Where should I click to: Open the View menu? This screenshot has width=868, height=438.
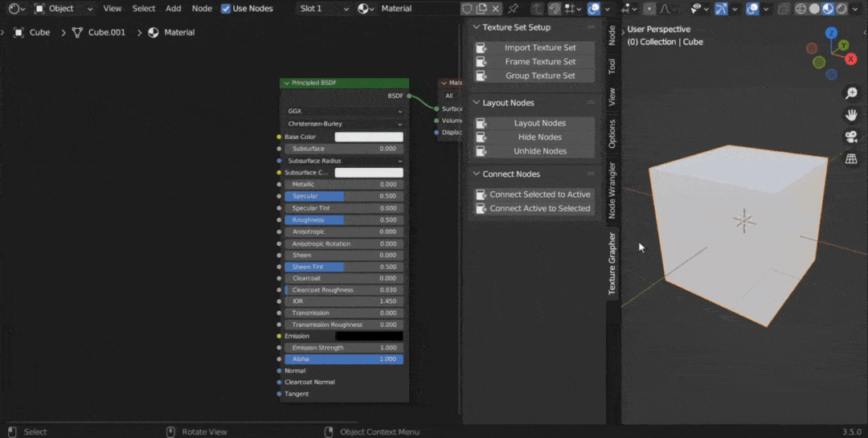113,9
